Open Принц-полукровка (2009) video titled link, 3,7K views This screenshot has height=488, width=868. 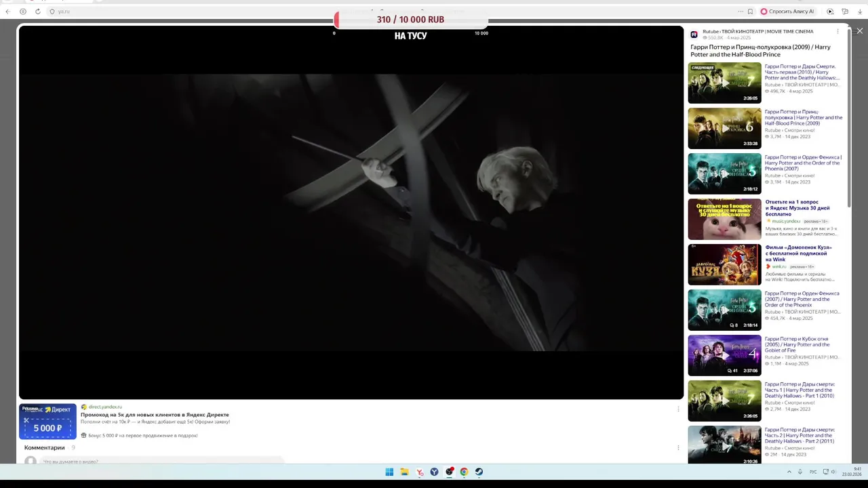coord(804,117)
